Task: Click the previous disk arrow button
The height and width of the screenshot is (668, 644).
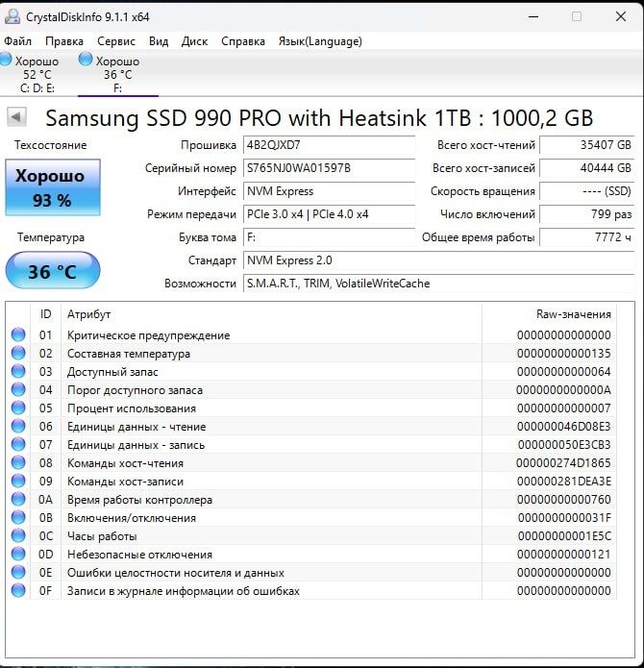Action: [16, 116]
